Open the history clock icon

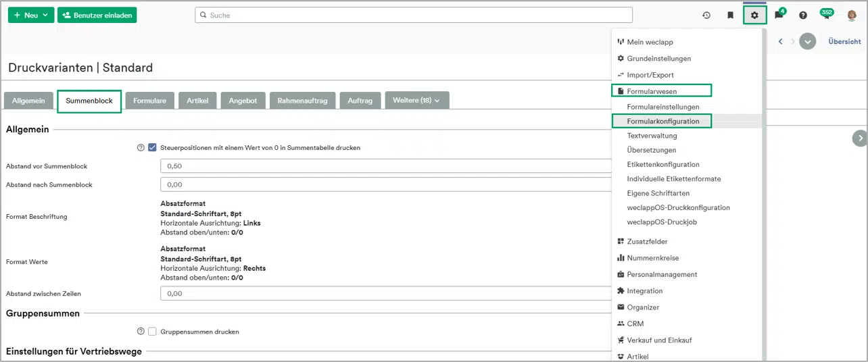click(706, 15)
